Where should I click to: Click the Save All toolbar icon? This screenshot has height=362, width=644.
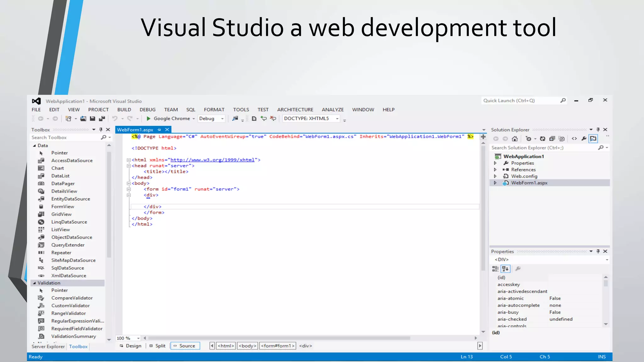click(102, 118)
